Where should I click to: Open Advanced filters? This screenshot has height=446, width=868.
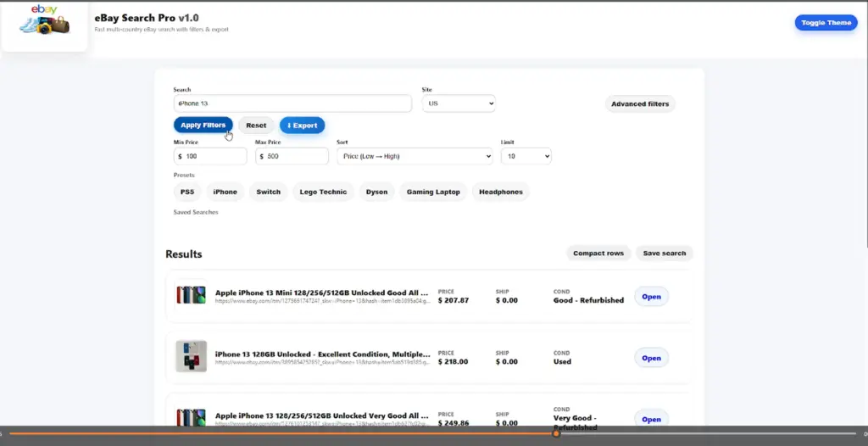(x=640, y=103)
